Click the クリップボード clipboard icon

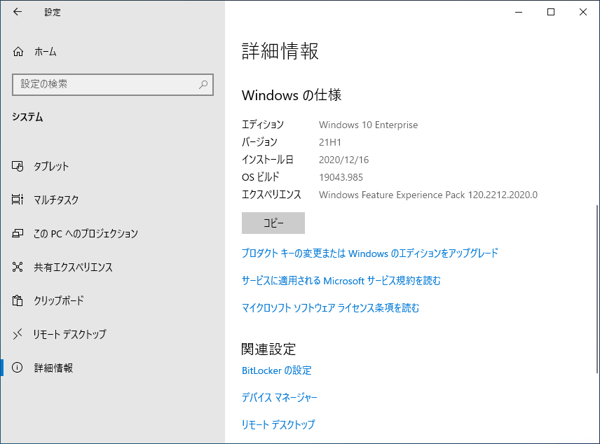(x=18, y=300)
